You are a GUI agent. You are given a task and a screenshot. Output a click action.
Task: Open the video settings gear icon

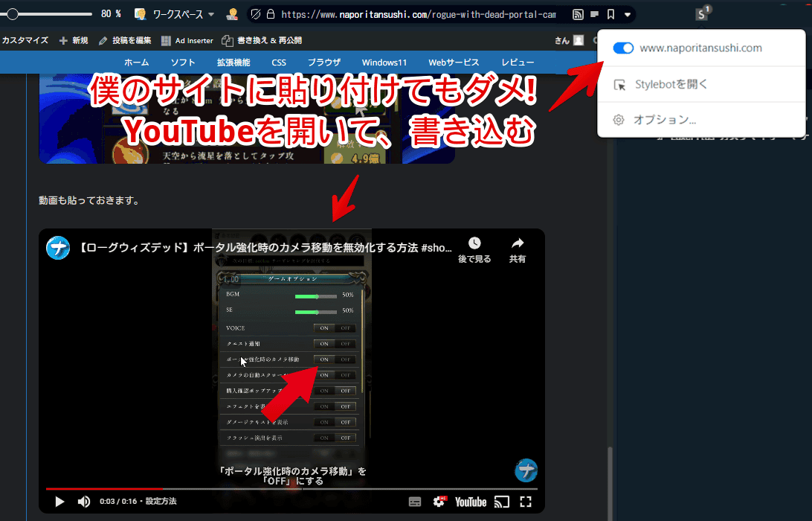click(439, 502)
